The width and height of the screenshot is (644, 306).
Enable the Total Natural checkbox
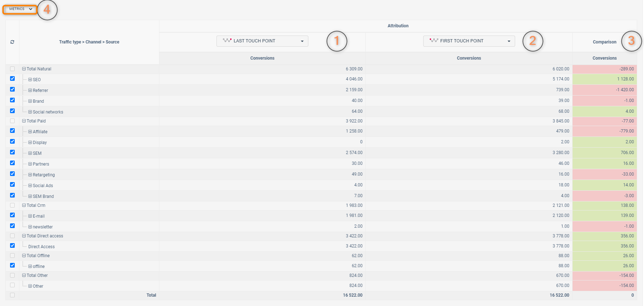coord(13,69)
